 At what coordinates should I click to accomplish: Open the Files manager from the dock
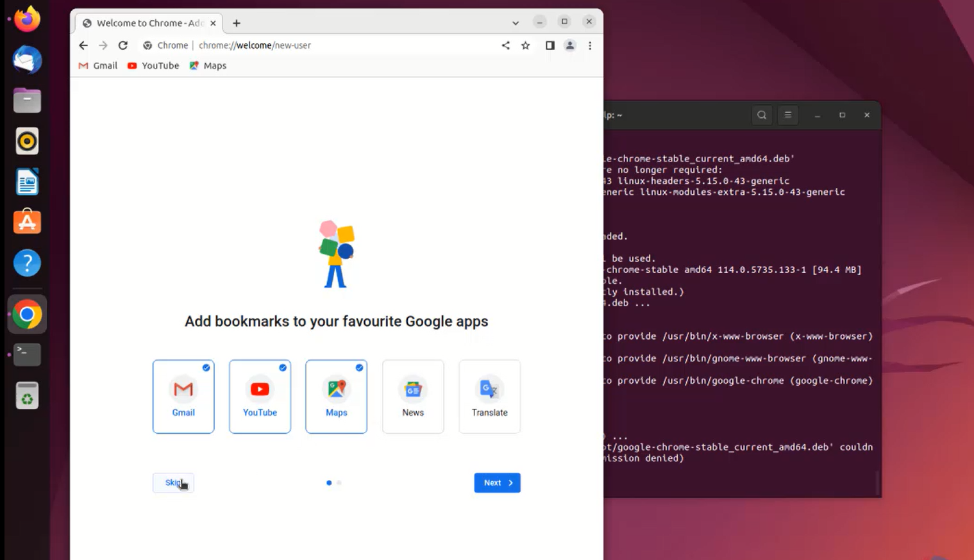[x=27, y=101]
